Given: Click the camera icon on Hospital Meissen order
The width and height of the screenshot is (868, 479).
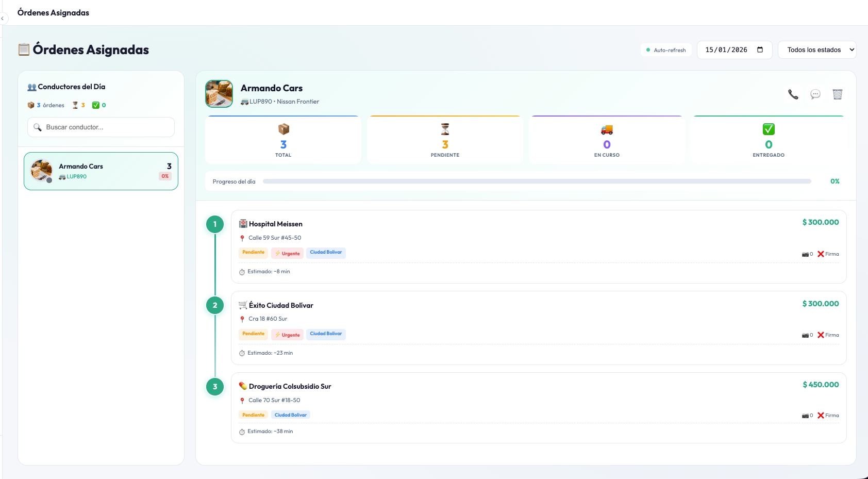Looking at the screenshot, I should [x=805, y=254].
